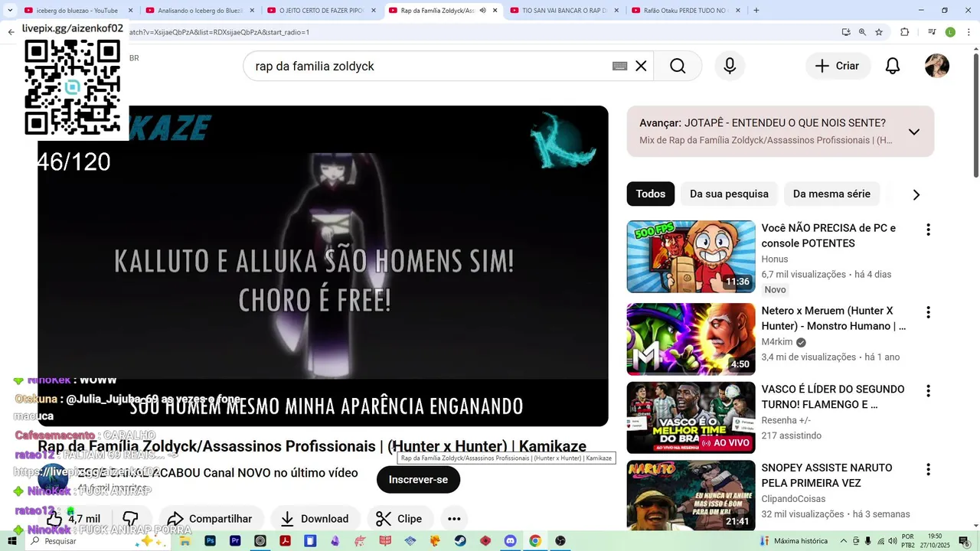This screenshot has width=980, height=551.
Task: Click the taskbar clock showing 19:50
Action: [934, 541]
